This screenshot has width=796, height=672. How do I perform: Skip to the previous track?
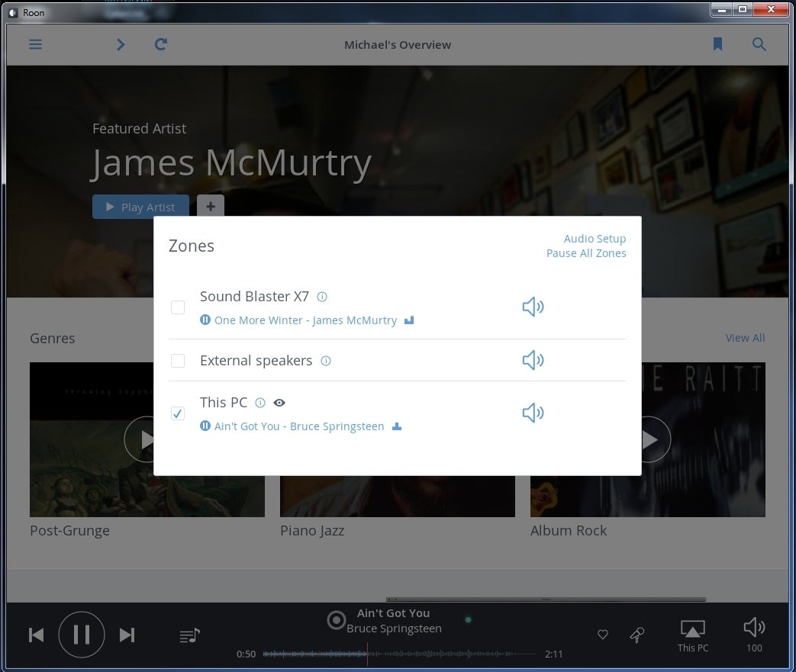[37, 635]
